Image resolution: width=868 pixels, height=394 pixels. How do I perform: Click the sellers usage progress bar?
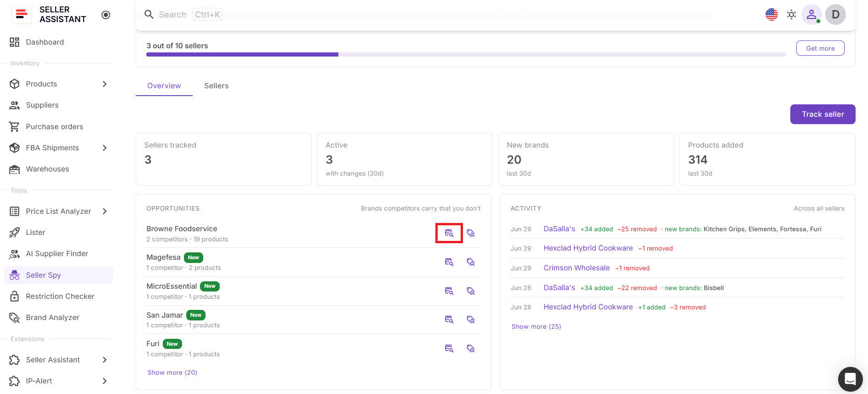[466, 55]
